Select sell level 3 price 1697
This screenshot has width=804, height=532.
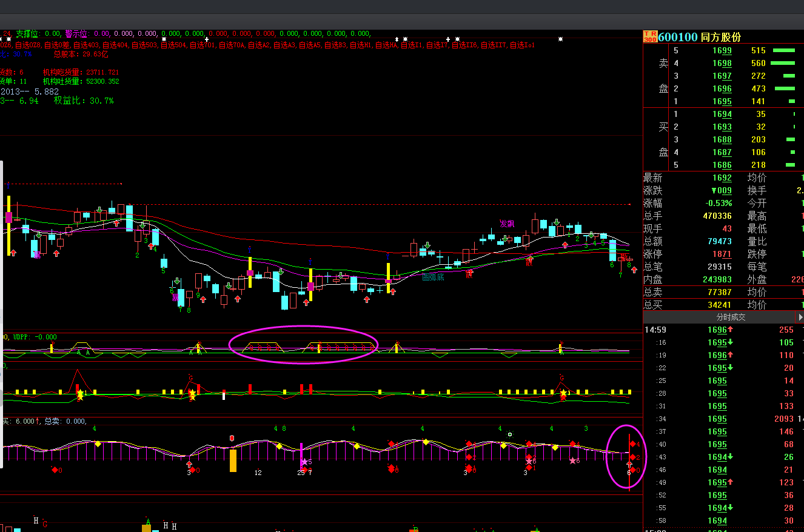click(722, 76)
